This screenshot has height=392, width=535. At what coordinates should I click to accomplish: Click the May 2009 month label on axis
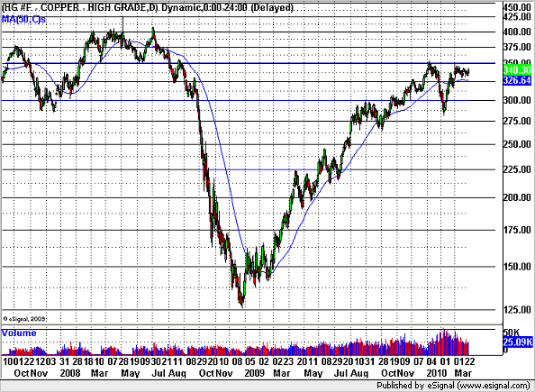[x=313, y=373]
